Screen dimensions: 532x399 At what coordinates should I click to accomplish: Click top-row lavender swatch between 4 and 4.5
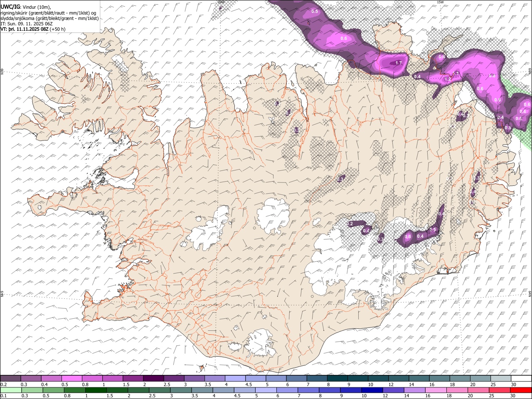[x=235, y=378]
